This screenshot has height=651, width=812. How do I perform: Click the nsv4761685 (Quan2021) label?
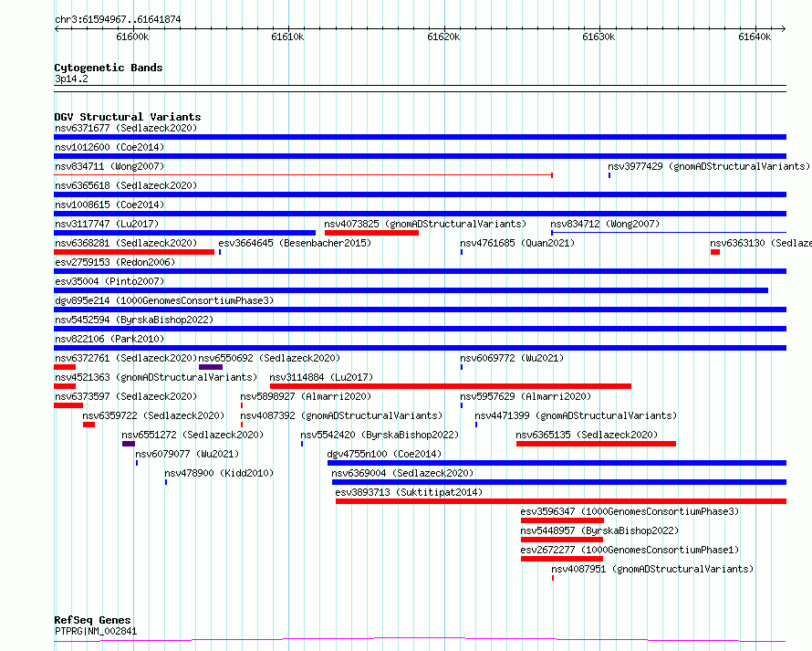click(x=517, y=243)
